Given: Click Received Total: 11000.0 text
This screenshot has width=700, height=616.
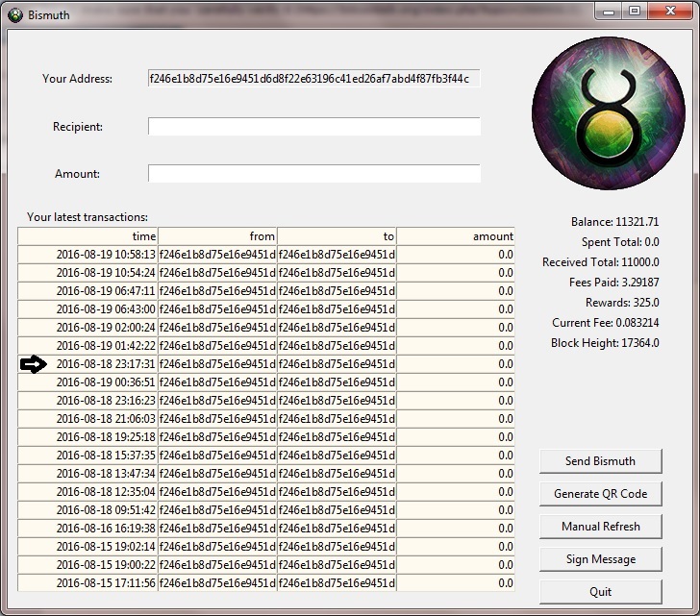Looking at the screenshot, I should (x=600, y=261).
